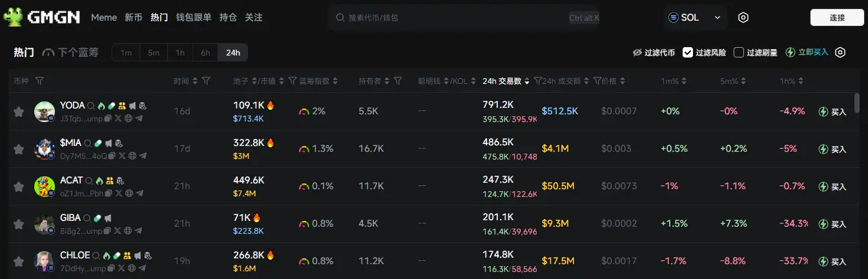Click the $MIA token avatar
Screen dimensions: 868x279
[45, 149]
